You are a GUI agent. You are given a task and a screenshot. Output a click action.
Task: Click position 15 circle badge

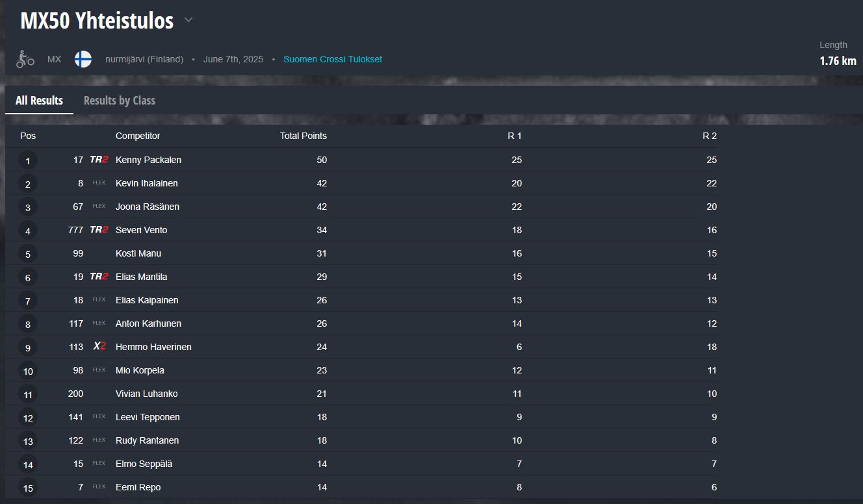click(x=27, y=488)
